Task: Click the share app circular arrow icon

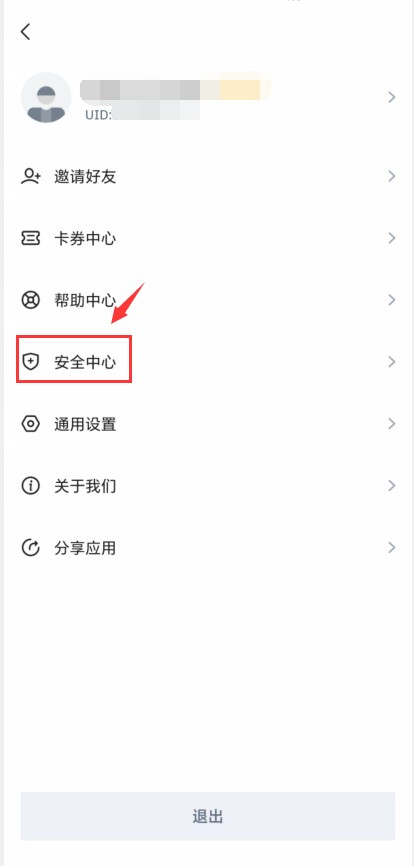Action: coord(30,548)
